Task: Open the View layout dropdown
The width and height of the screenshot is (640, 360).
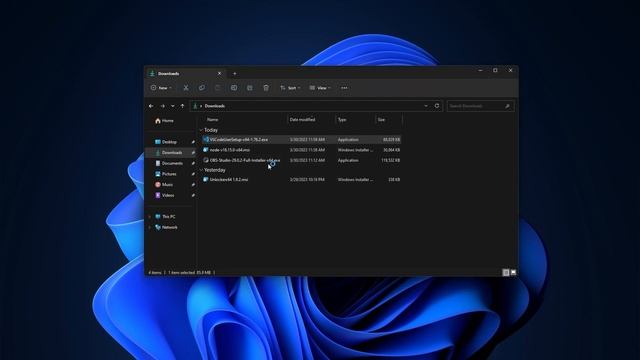Action: (x=320, y=88)
